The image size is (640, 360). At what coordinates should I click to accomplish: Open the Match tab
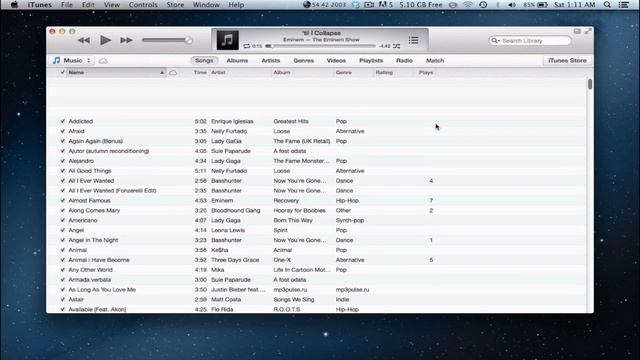pos(435,60)
